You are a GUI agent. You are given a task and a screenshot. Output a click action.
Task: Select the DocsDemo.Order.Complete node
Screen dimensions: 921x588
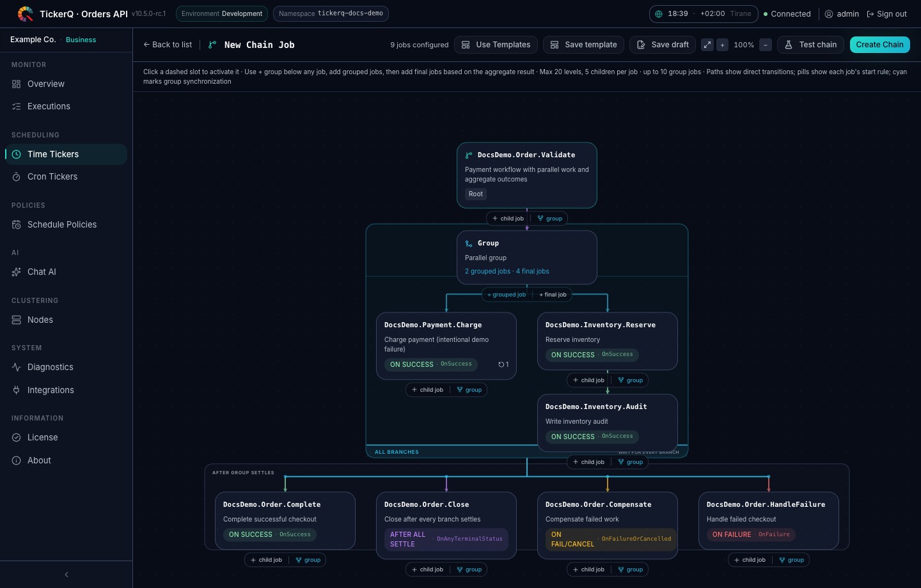pos(285,520)
